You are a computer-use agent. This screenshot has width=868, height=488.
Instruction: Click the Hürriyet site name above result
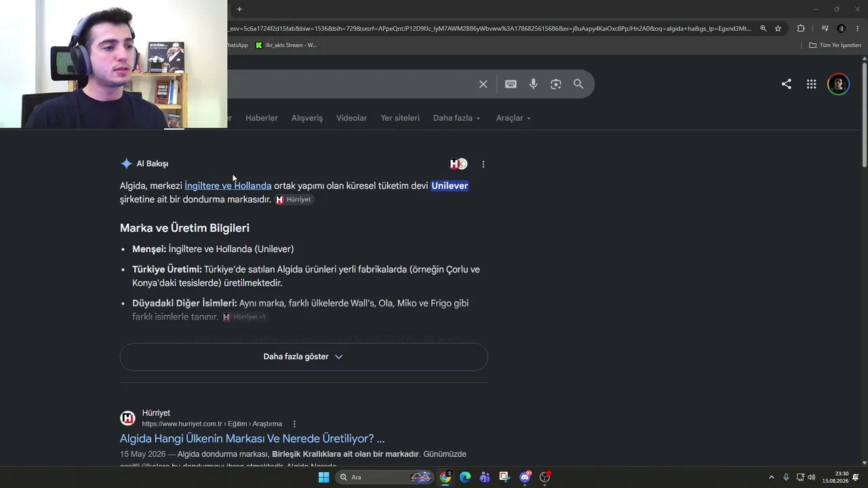tap(156, 413)
